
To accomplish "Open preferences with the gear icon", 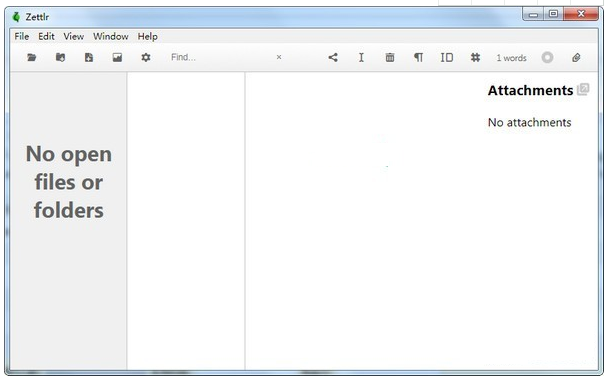I will [146, 58].
